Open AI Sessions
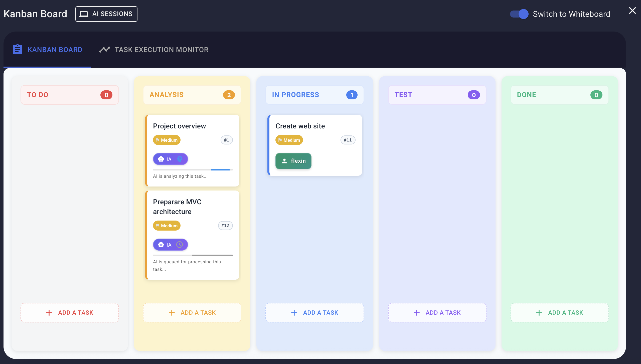The height and width of the screenshot is (364, 641). click(x=106, y=14)
